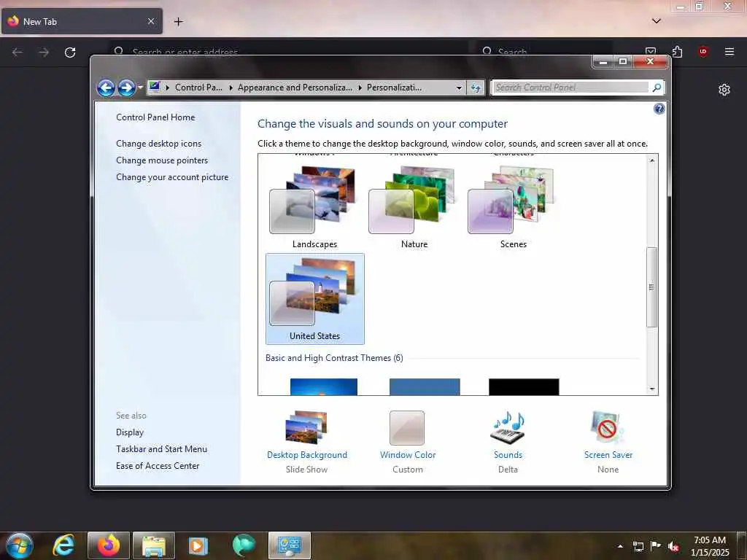Go forward using the Control Panel forward arrow
Screen dimensions: 747x560
tap(126, 88)
